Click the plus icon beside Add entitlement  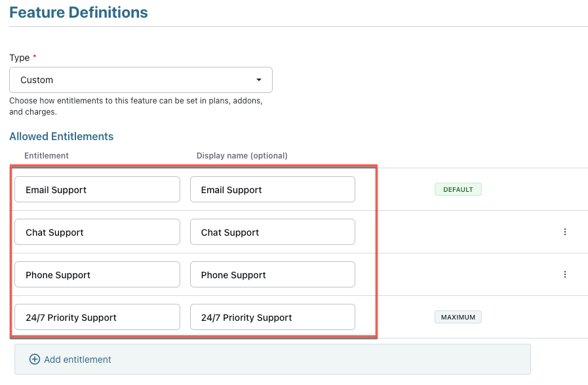[x=35, y=359]
